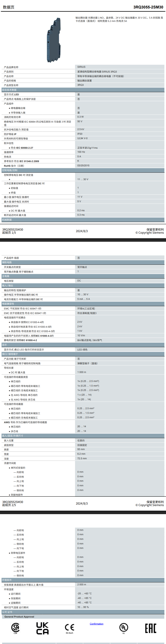Select the 起始页 2/5 footer text

[x=9, y=505]
